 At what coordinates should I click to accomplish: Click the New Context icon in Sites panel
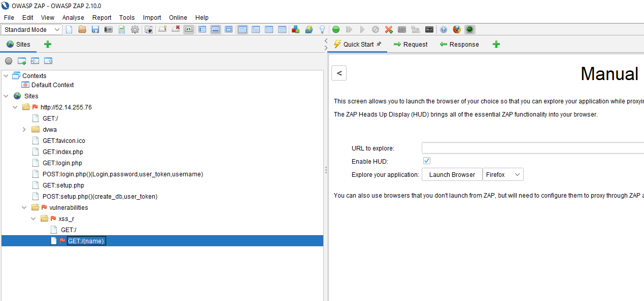[x=22, y=61]
